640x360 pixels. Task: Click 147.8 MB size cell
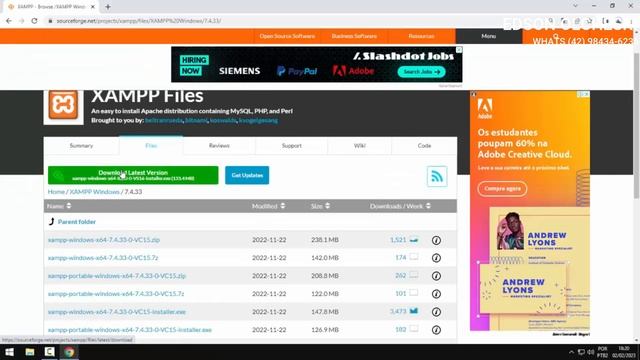point(325,312)
